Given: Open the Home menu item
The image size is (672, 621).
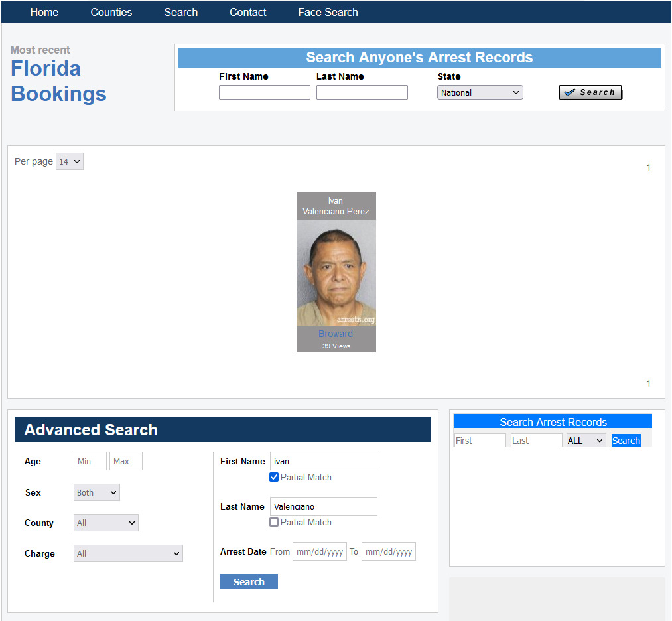Looking at the screenshot, I should tap(44, 12).
